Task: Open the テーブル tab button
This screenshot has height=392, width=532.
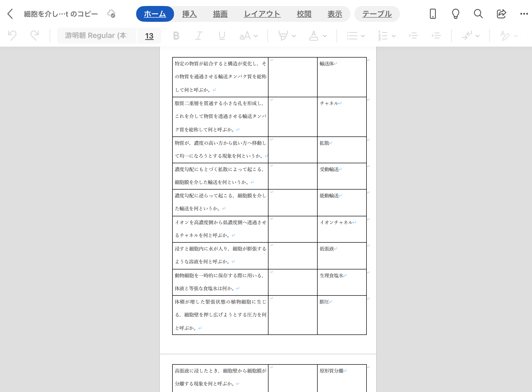Action: click(x=377, y=14)
